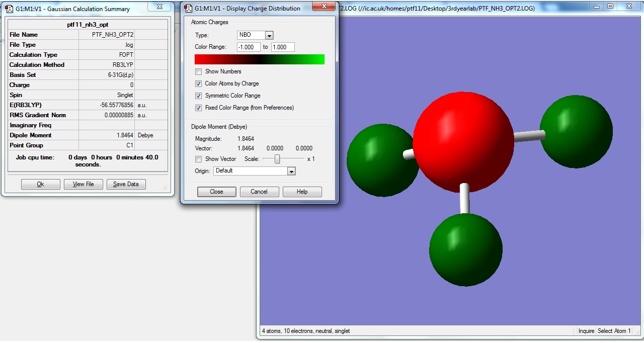Screen dimensions: 644x343
Task: Enable the Show Numbers checkbox
Action: pyautogui.click(x=198, y=71)
